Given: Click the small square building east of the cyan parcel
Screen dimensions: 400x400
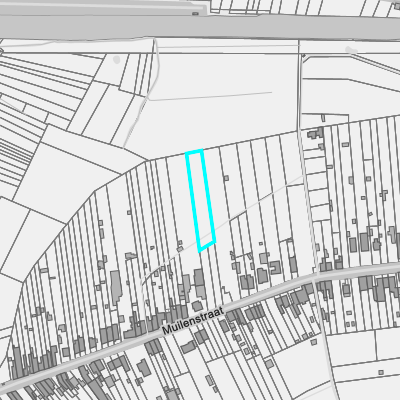Looking at the screenshot, I should click(x=226, y=178).
